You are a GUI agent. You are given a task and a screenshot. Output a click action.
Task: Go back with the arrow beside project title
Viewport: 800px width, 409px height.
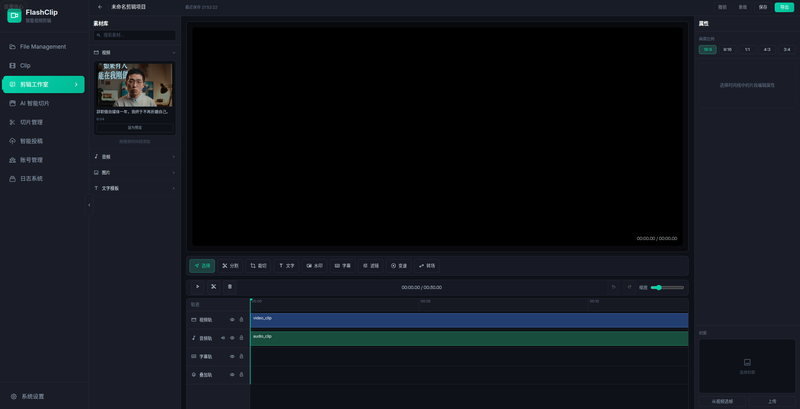click(x=100, y=7)
